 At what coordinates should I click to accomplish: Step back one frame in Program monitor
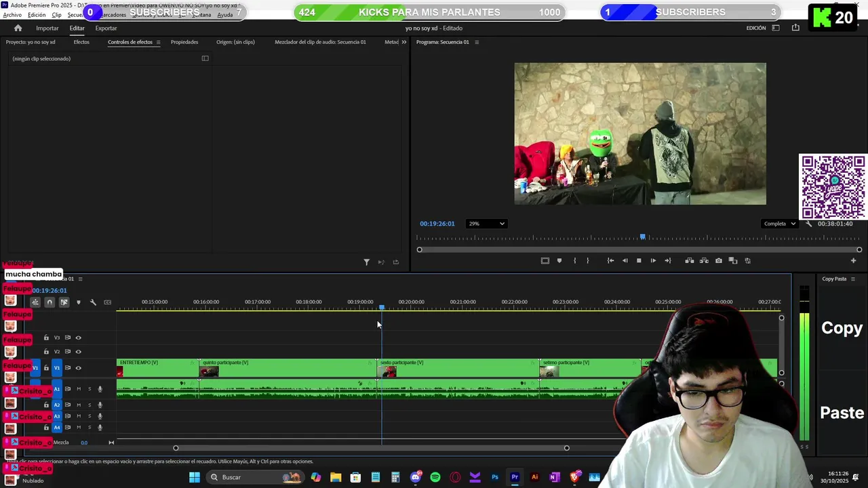coord(625,261)
